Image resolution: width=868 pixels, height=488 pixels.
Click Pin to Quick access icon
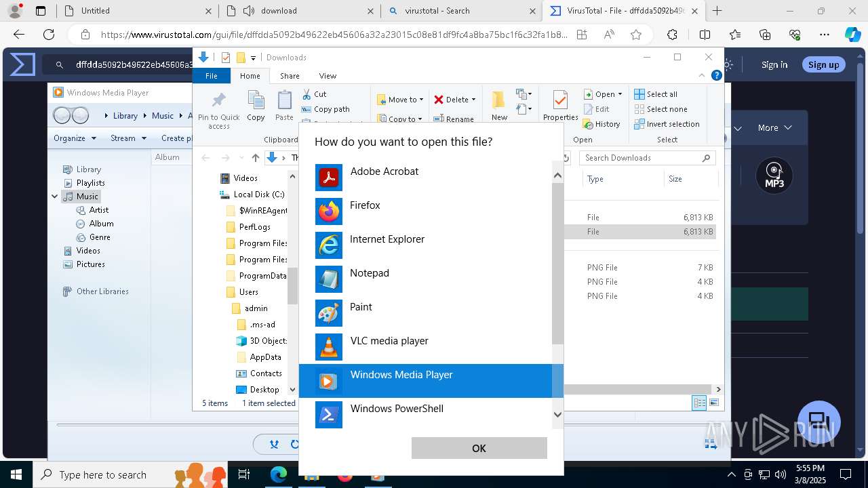pos(218,110)
